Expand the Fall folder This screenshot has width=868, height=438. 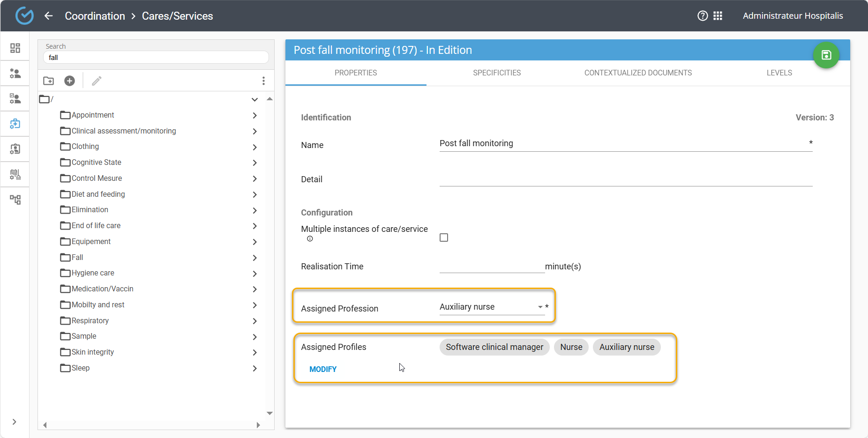pos(254,258)
